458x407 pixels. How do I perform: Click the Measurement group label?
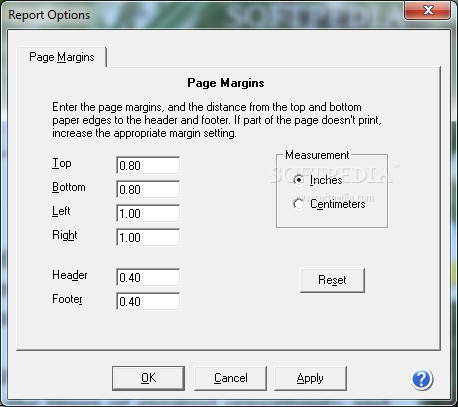point(317,155)
